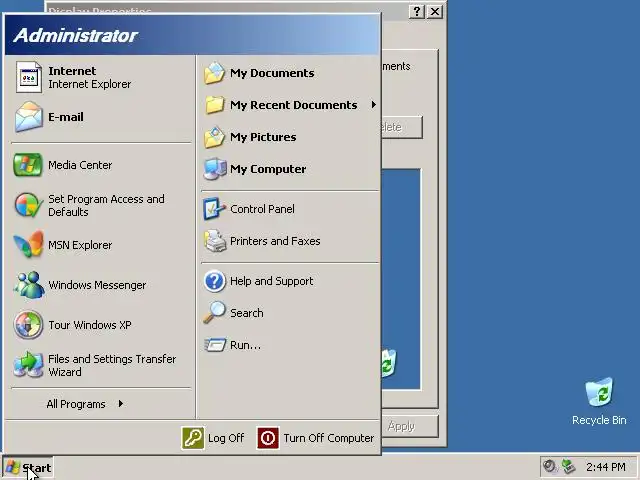The width and height of the screenshot is (640, 480).
Task: Open the My Recent Documents menu label
Action: tap(293, 105)
